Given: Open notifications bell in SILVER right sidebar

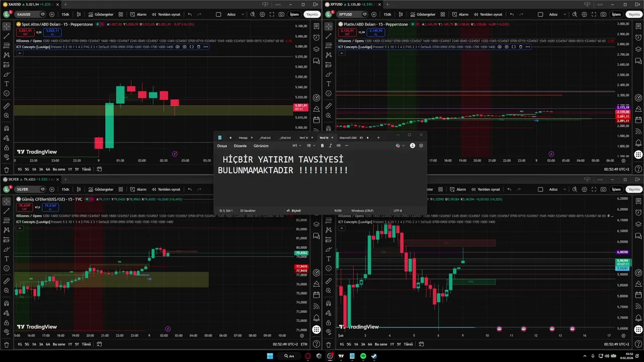Looking at the screenshot, I should click(x=316, y=318).
